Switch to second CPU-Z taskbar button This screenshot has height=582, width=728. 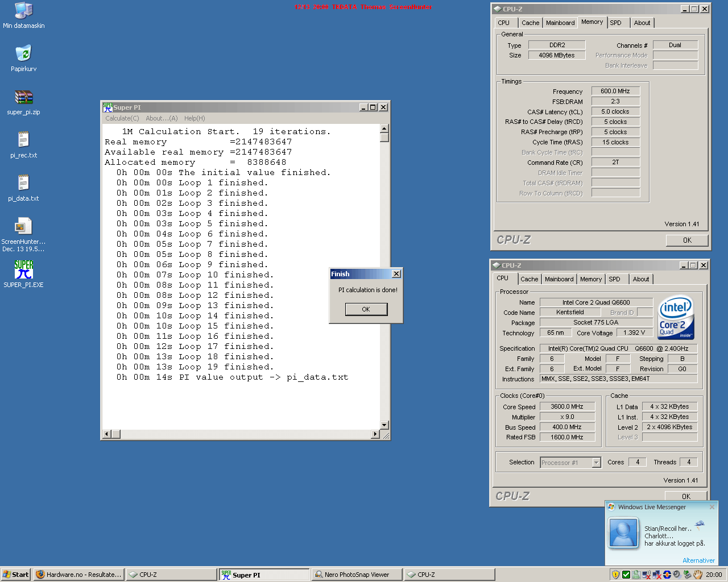click(449, 575)
